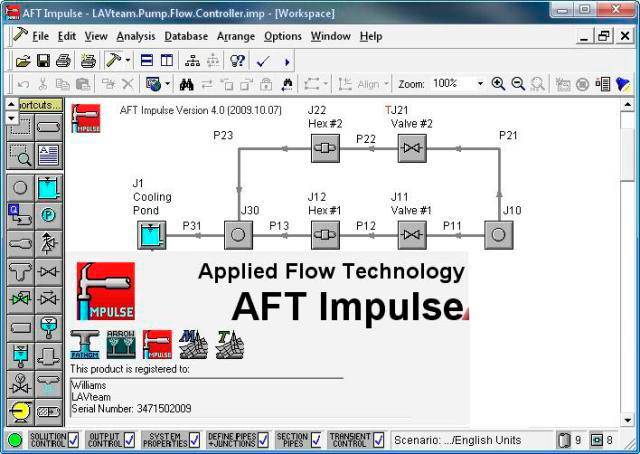Viewport: 640px width, 454px height.
Task: Click the Section Pipes status button
Action: click(x=292, y=440)
